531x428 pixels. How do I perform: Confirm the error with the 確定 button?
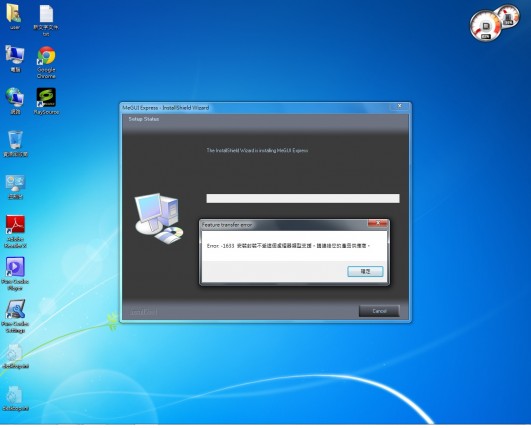(365, 271)
